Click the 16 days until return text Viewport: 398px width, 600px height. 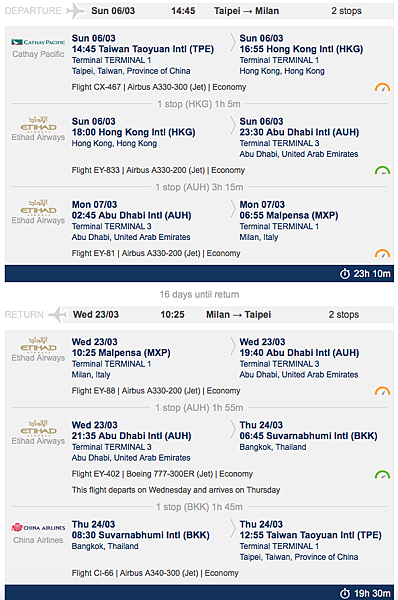tap(199, 295)
